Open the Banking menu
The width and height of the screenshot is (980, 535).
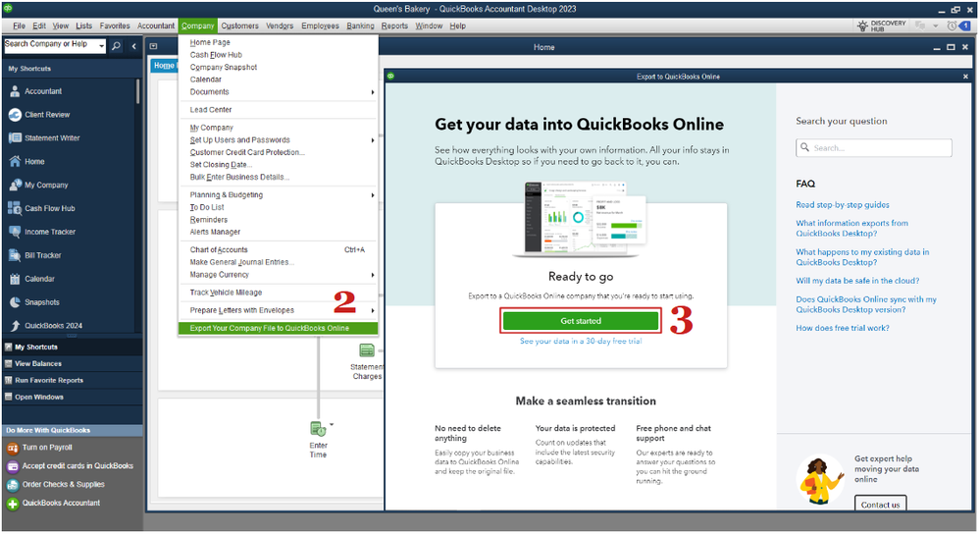point(360,26)
